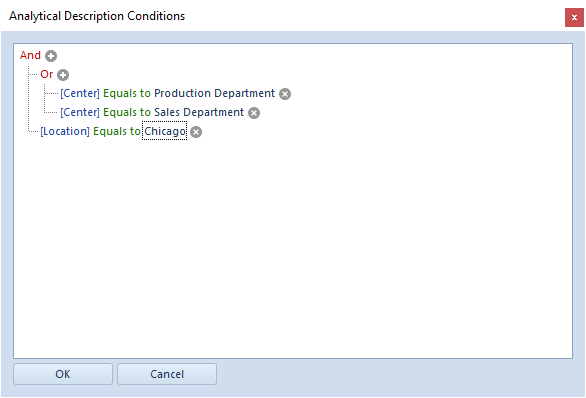Change the [Location] field selection
The image size is (586, 398).
pos(65,132)
